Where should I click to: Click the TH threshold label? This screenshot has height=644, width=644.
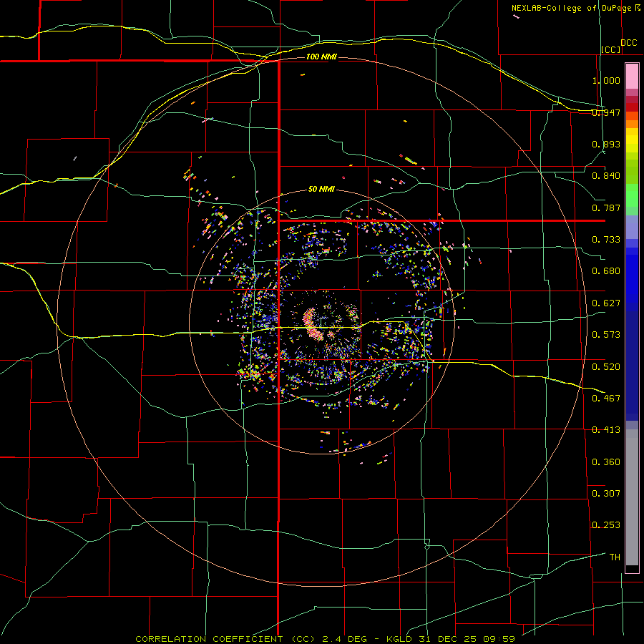click(x=615, y=557)
